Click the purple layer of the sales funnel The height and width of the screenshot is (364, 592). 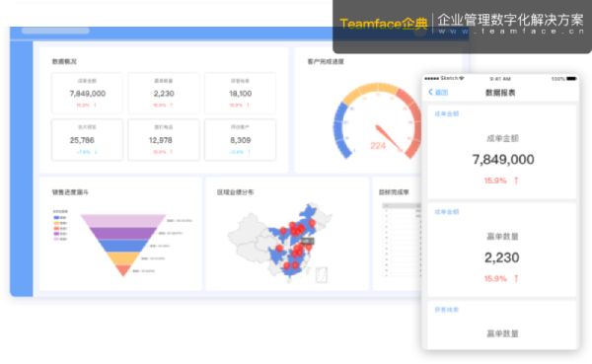(123, 234)
